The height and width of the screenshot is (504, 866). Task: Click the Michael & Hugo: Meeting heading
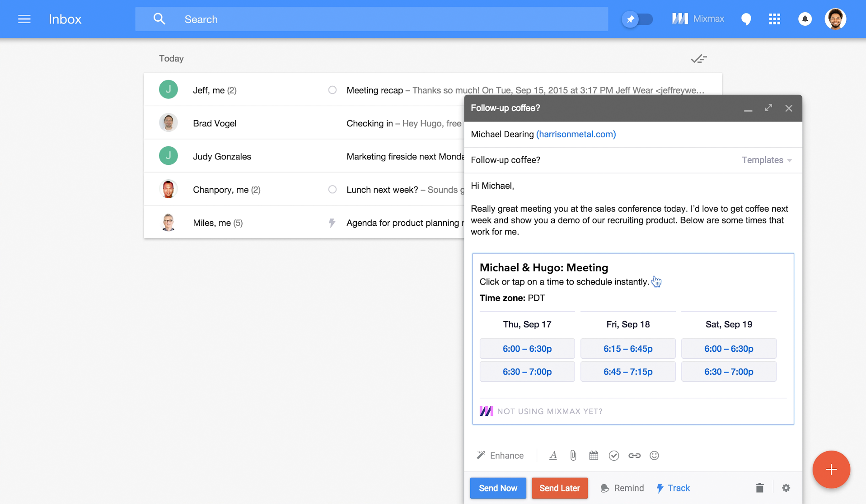[x=544, y=267]
